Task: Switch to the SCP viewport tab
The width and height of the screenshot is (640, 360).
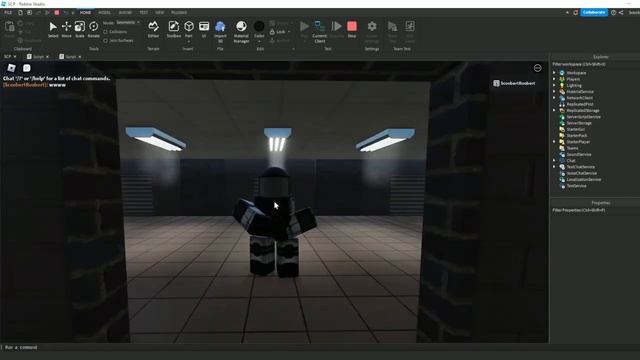Action: [x=8, y=57]
